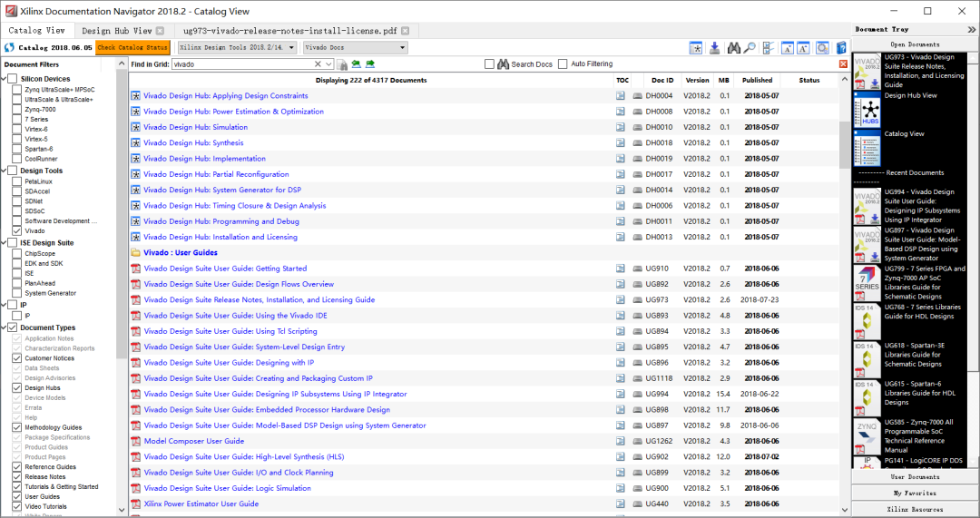Uncheck the Vivado design tool filter
980x518 pixels.
click(17, 230)
